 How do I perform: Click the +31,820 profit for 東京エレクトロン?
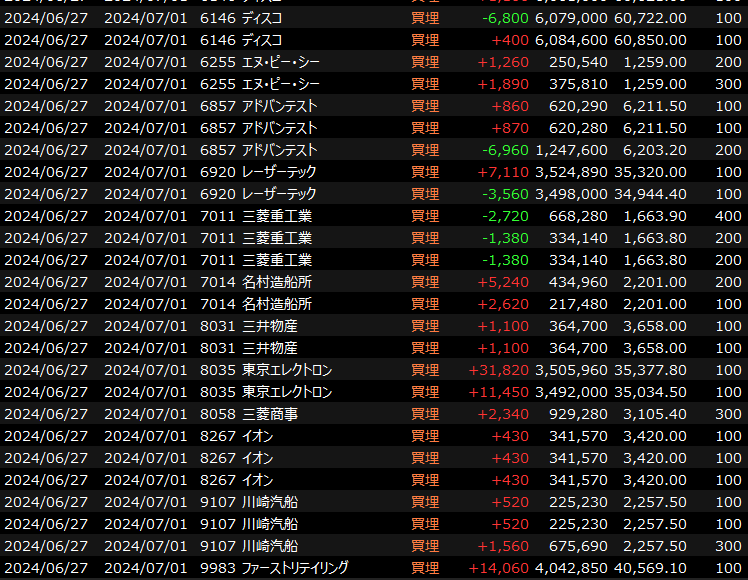pos(498,370)
